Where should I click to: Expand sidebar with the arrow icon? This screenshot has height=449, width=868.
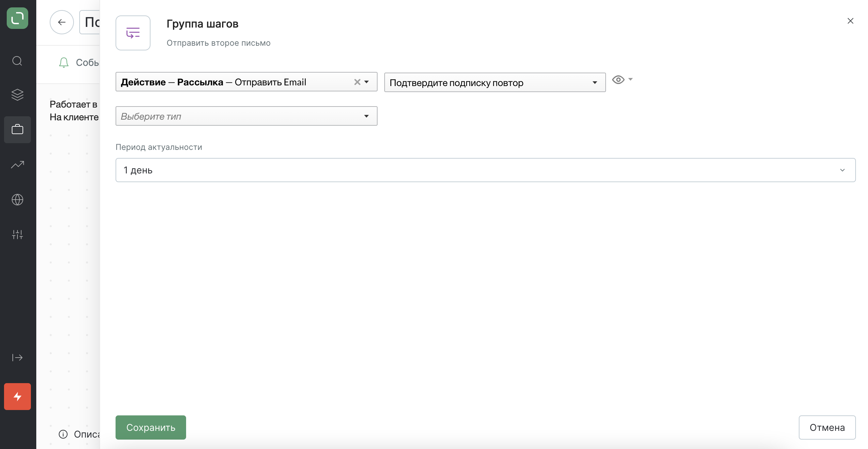click(17, 357)
